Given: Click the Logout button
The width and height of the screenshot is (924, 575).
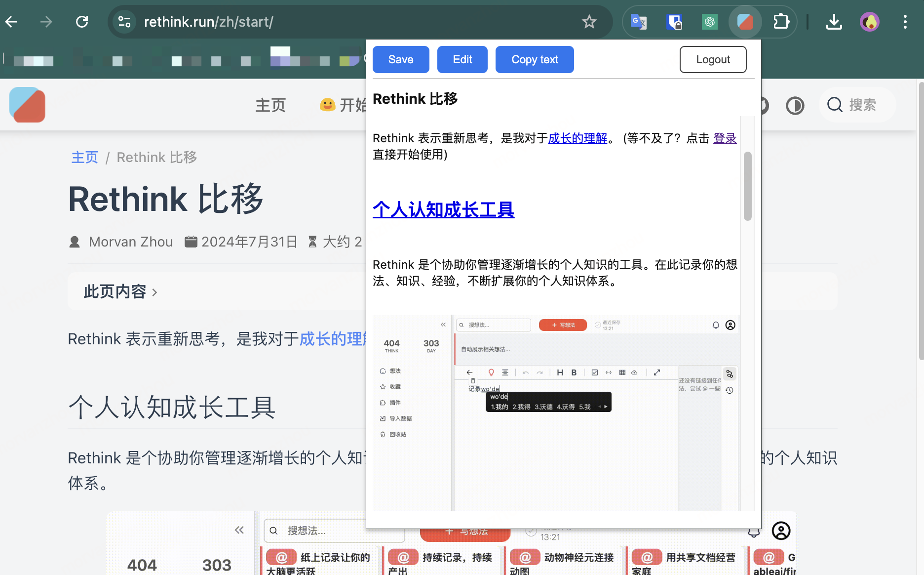Looking at the screenshot, I should click(x=713, y=59).
